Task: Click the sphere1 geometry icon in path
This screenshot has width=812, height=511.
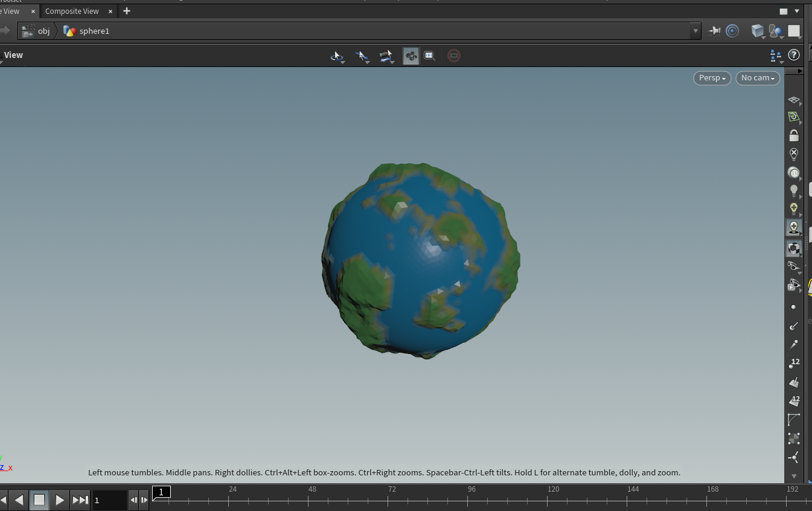Action: pos(70,31)
